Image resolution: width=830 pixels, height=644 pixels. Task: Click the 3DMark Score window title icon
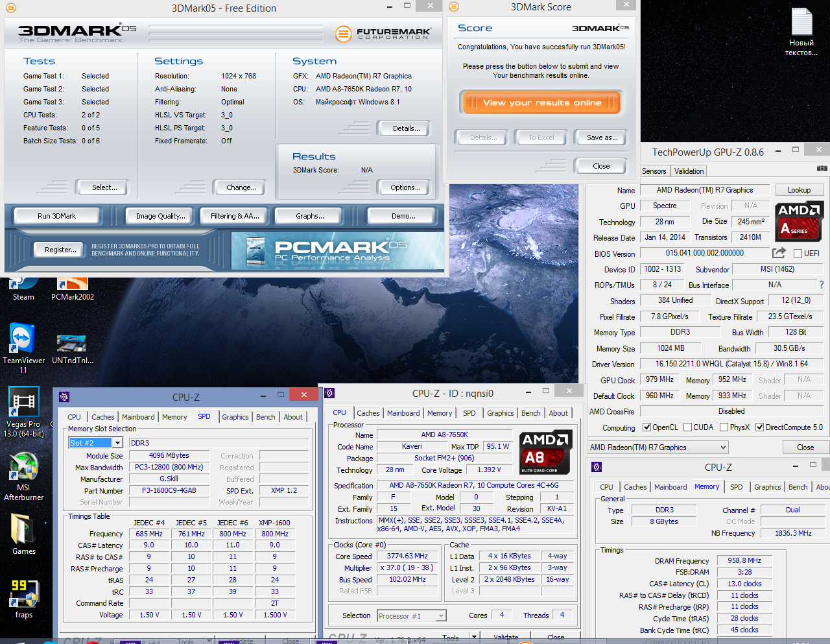coord(454,6)
